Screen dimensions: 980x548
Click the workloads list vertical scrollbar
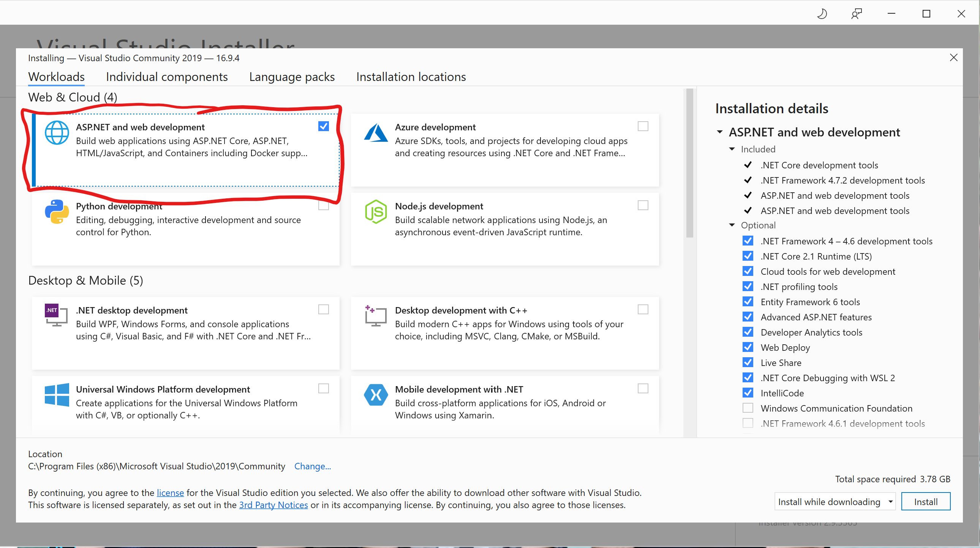[x=689, y=164]
